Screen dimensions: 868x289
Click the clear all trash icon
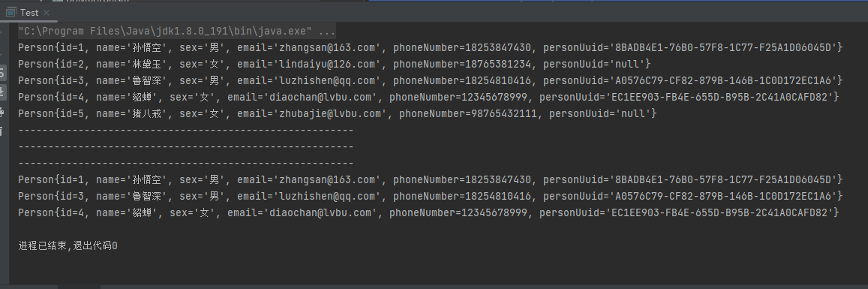[x=2, y=132]
